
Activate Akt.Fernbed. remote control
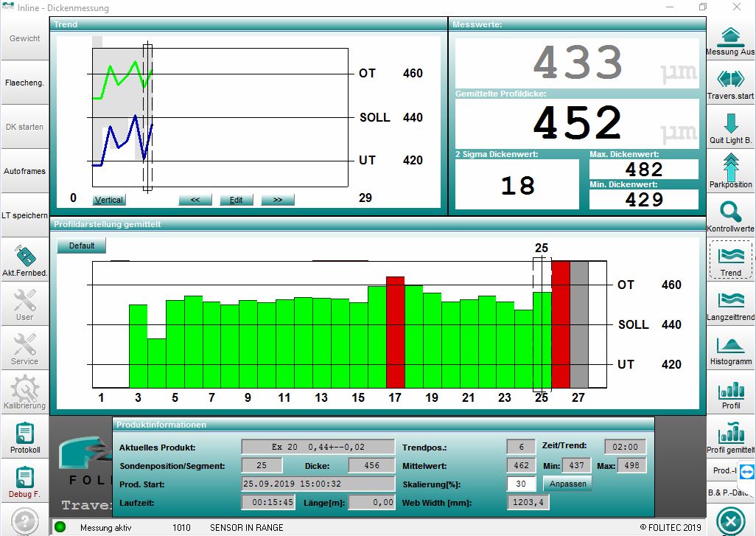pos(25,260)
